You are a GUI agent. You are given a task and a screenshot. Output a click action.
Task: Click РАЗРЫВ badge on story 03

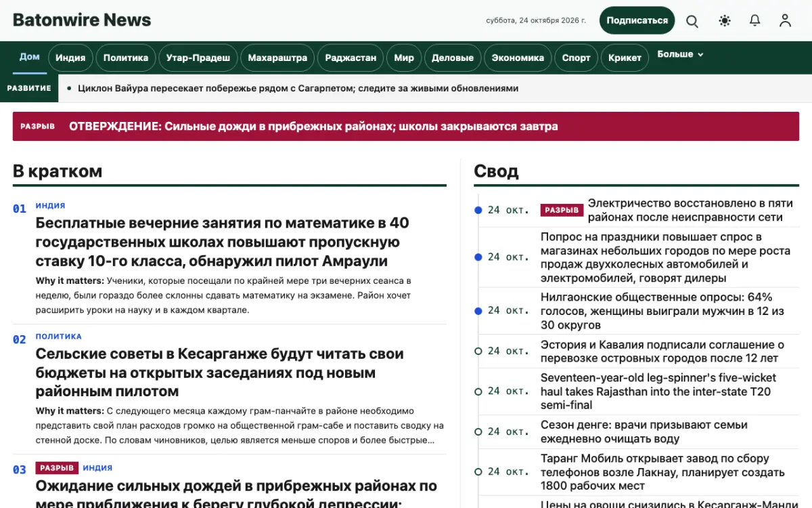pos(57,467)
